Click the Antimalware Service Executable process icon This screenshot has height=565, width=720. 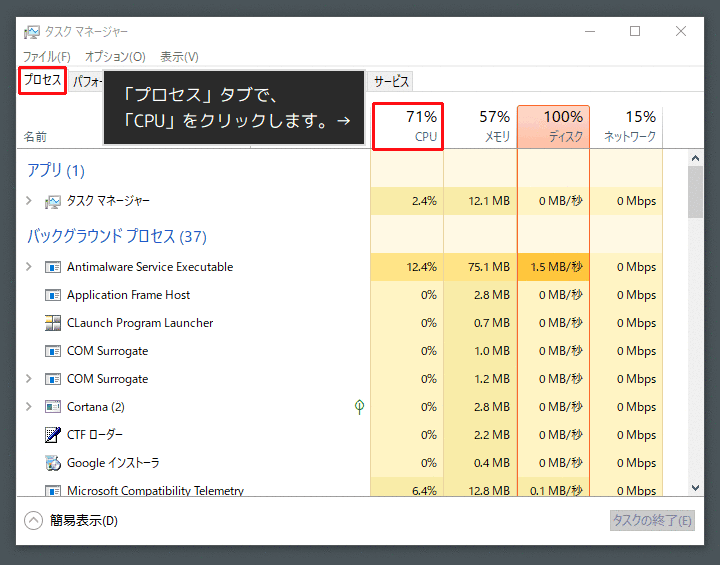pyautogui.click(x=53, y=267)
